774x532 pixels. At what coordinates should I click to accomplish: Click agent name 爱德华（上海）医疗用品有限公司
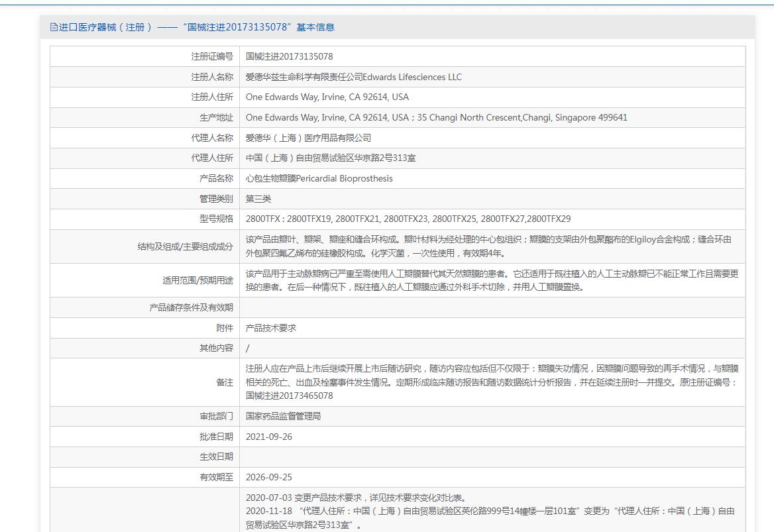[308, 138]
